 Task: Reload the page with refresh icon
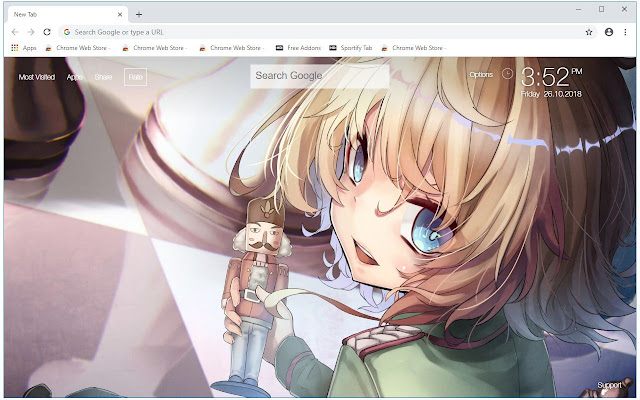[47, 32]
